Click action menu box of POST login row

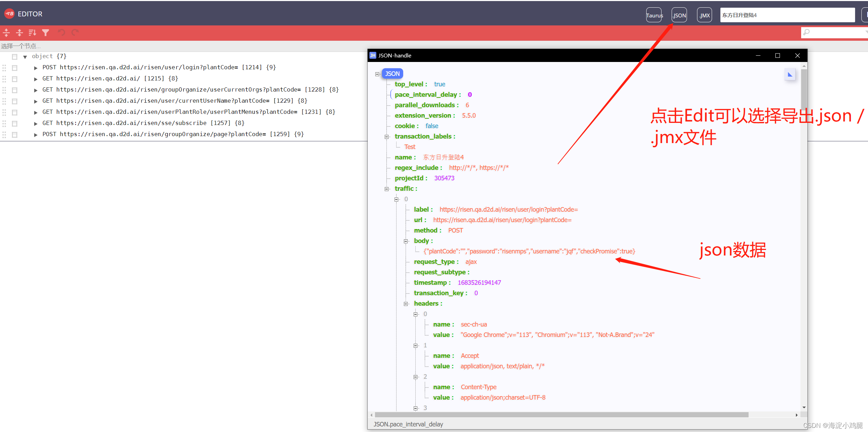(15, 68)
